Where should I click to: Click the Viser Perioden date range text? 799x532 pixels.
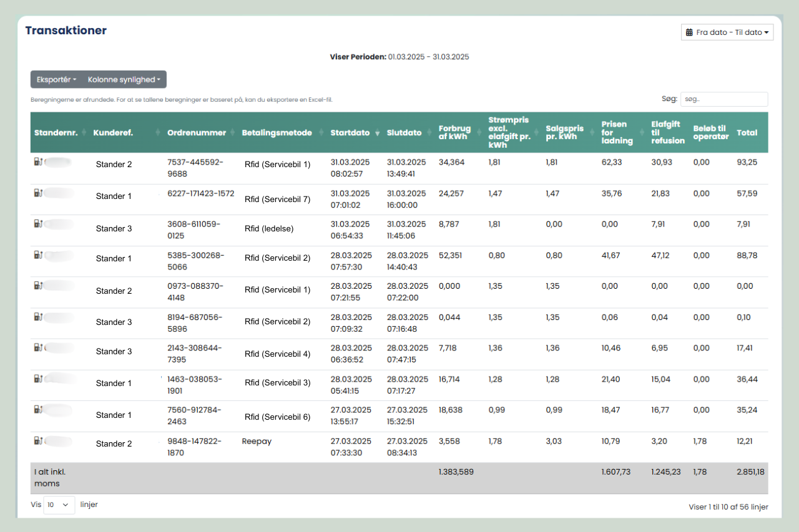pyautogui.click(x=399, y=57)
